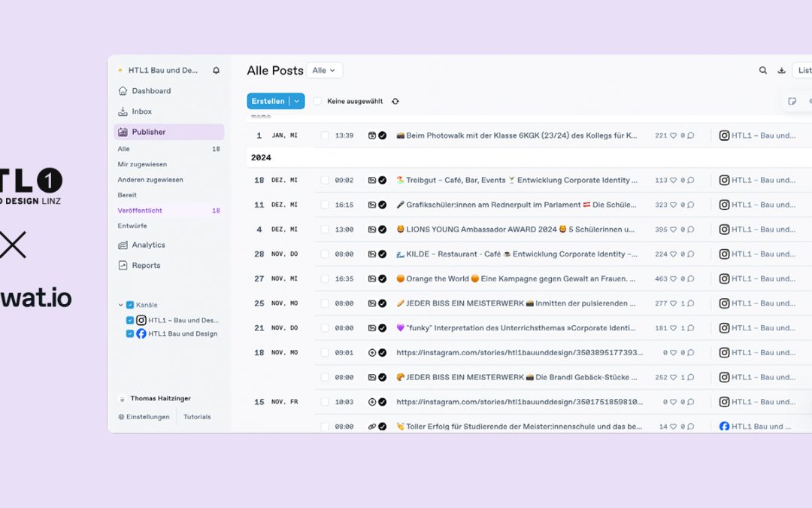Open the instagram story link ending 3501751859810
The width and height of the screenshot is (812, 508).
click(520, 402)
